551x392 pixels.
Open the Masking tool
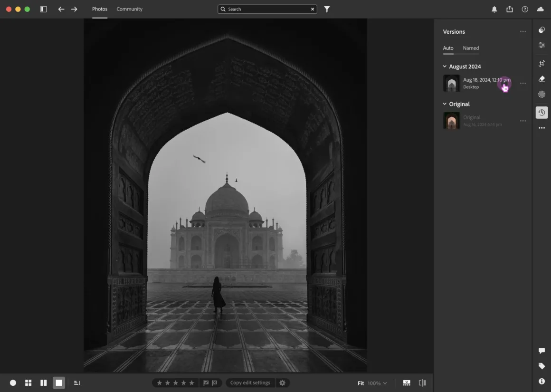[541, 94]
